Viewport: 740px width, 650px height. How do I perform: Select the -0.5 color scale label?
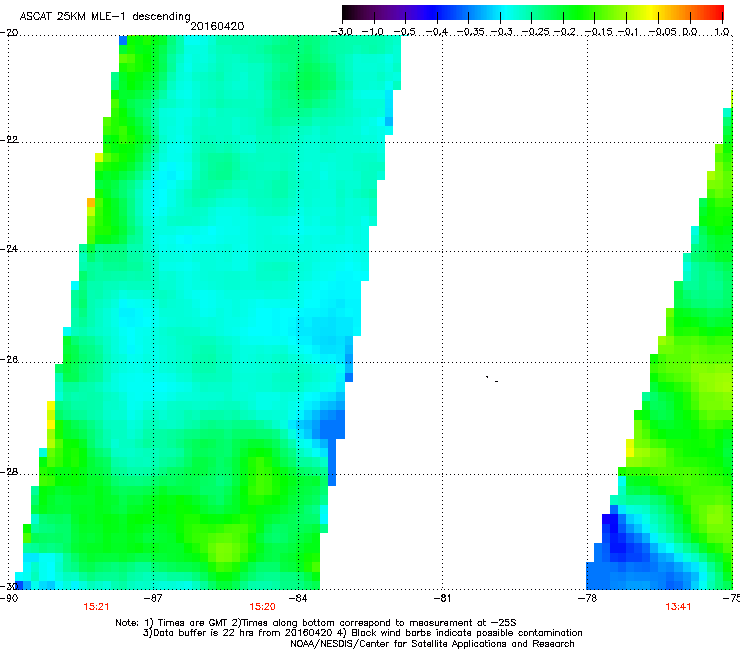[x=404, y=32]
